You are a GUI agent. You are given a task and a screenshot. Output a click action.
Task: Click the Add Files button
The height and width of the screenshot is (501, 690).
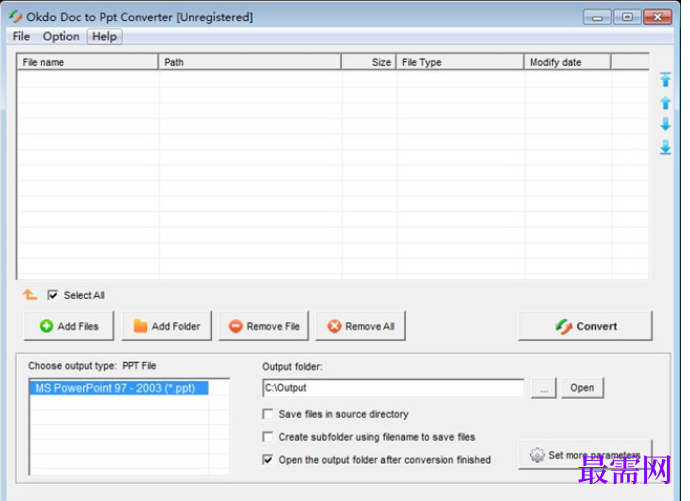click(69, 326)
